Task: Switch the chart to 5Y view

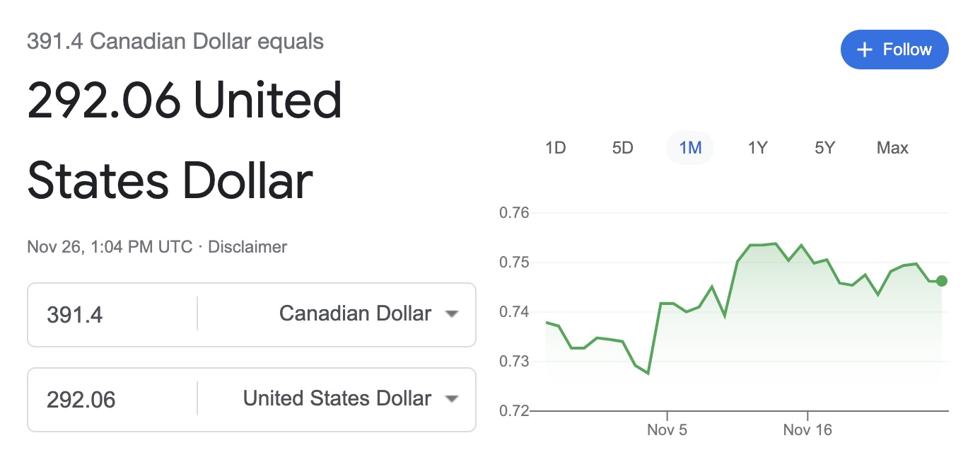Action: coord(825,148)
